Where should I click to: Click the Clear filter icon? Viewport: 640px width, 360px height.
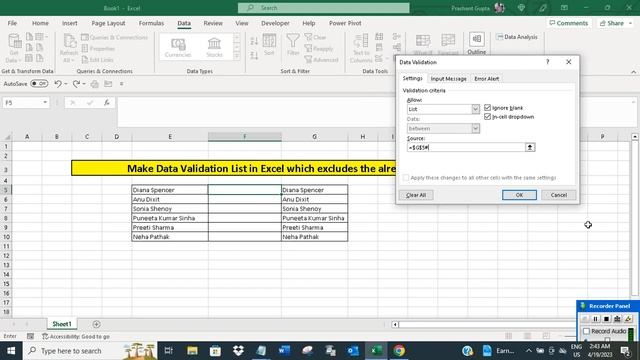(316, 37)
